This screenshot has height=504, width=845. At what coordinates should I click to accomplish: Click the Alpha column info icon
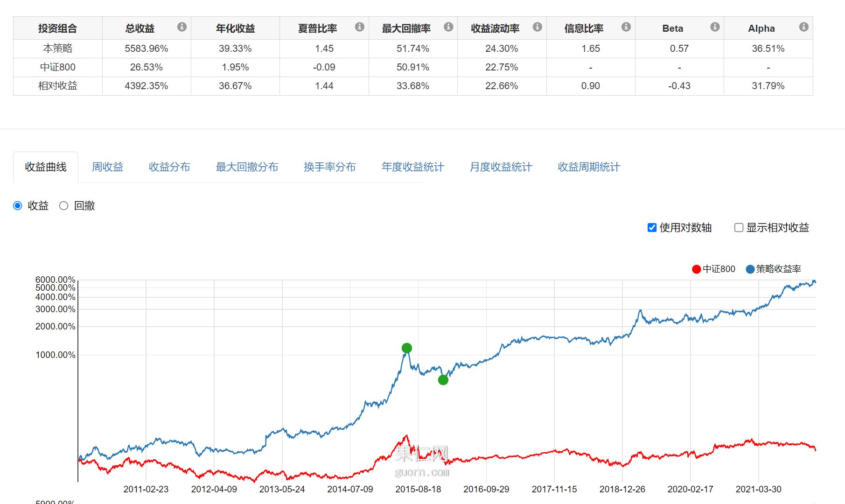[803, 27]
